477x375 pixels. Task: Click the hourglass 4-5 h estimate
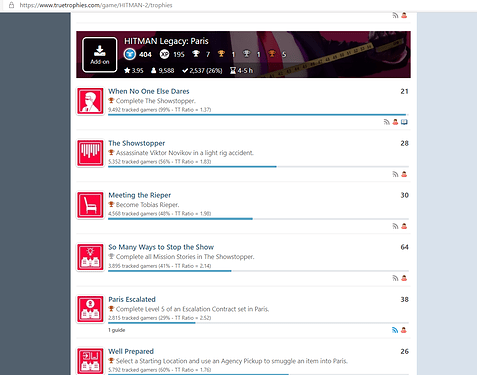pos(241,71)
